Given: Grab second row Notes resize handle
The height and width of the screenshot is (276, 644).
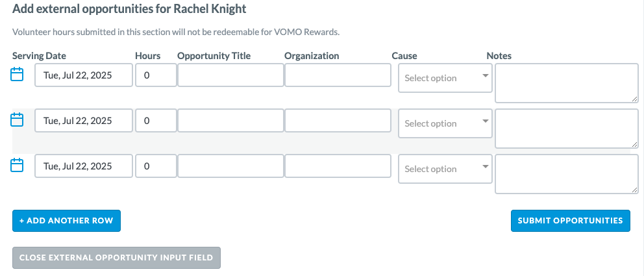Looking at the screenshot, I should coord(634,144).
